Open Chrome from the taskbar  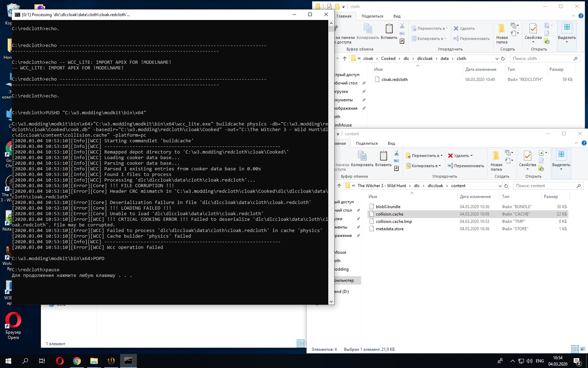pyautogui.click(x=77, y=361)
